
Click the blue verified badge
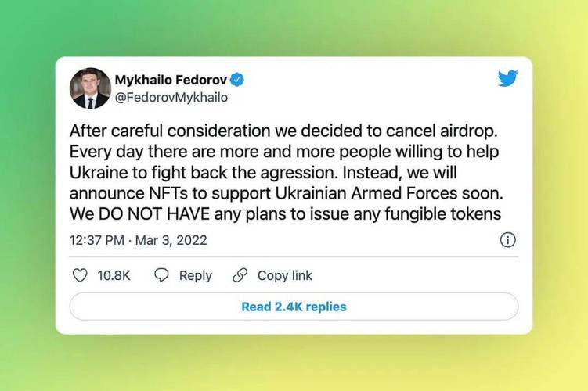(x=236, y=80)
